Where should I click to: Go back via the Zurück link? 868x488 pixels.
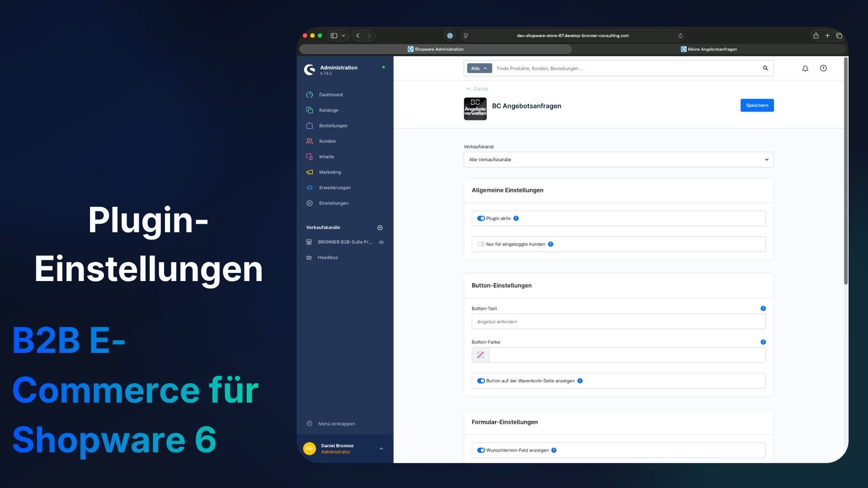coord(477,89)
